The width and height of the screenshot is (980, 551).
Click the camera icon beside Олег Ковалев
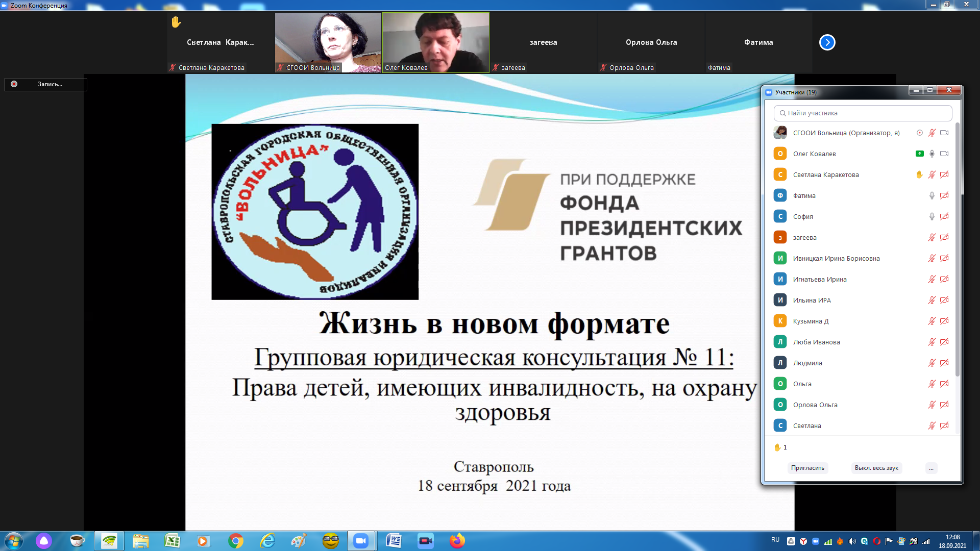[944, 154]
